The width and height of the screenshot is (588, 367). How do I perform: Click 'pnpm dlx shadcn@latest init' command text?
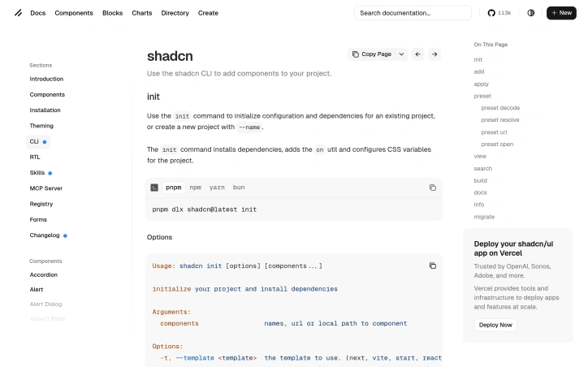click(x=205, y=209)
